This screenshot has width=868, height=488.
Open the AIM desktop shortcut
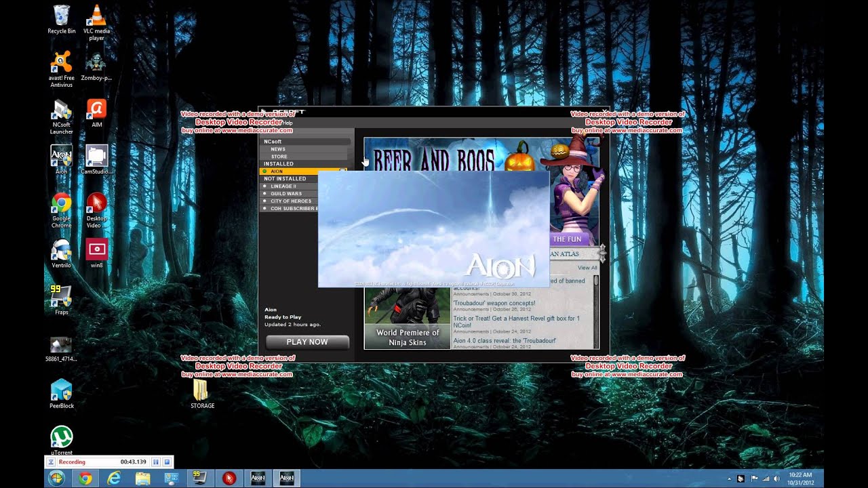coord(97,113)
